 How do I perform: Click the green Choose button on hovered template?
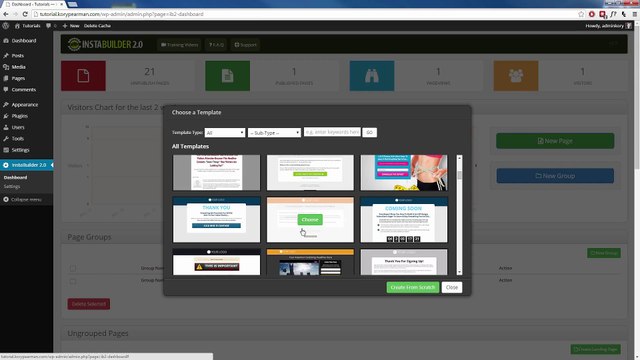coord(310,220)
